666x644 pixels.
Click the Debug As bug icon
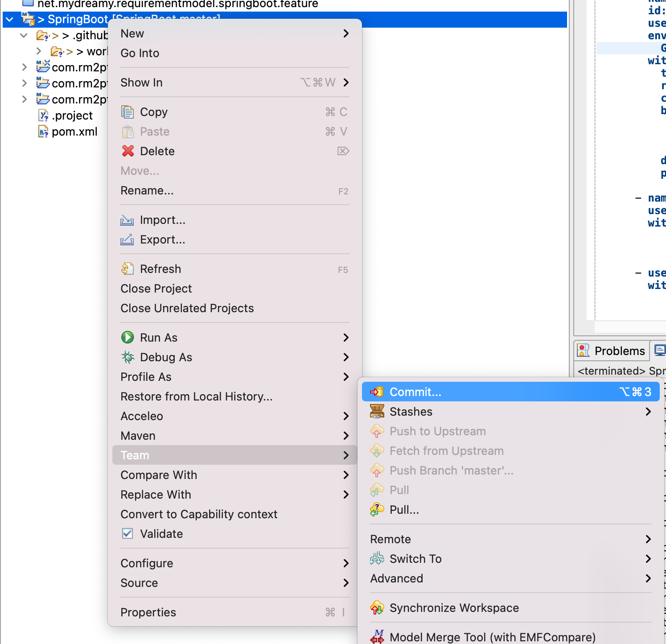[127, 357]
